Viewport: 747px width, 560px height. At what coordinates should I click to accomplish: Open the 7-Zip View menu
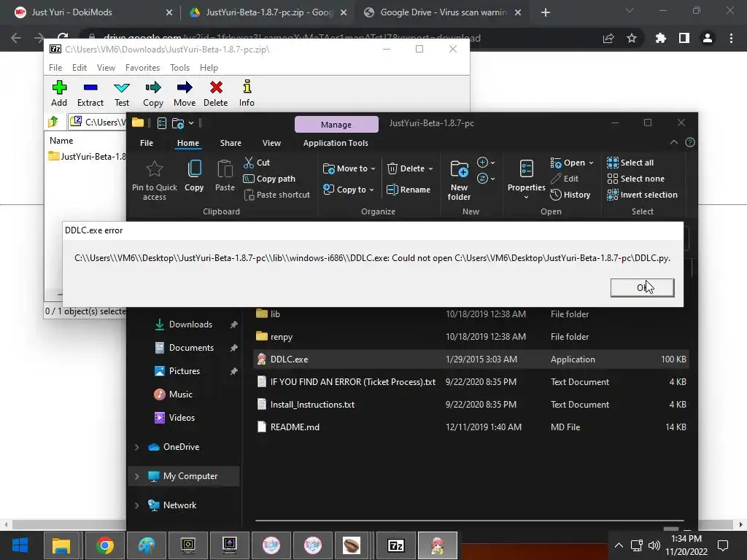[x=106, y=68]
